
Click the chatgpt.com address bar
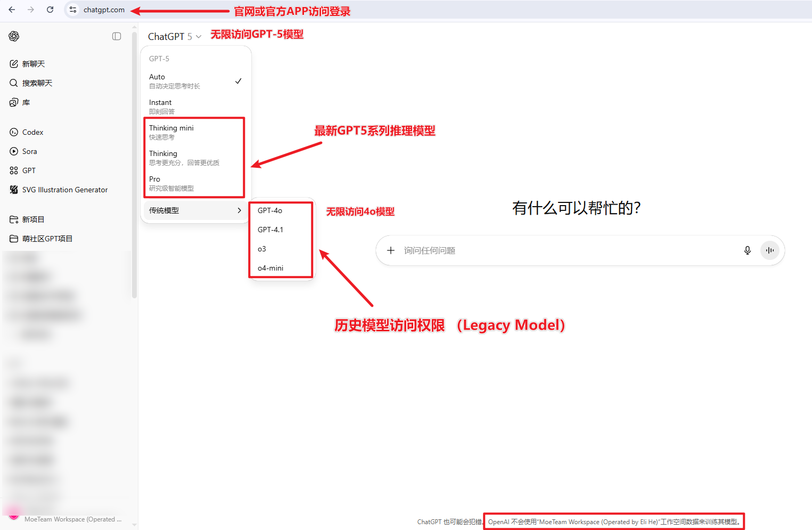tap(104, 10)
